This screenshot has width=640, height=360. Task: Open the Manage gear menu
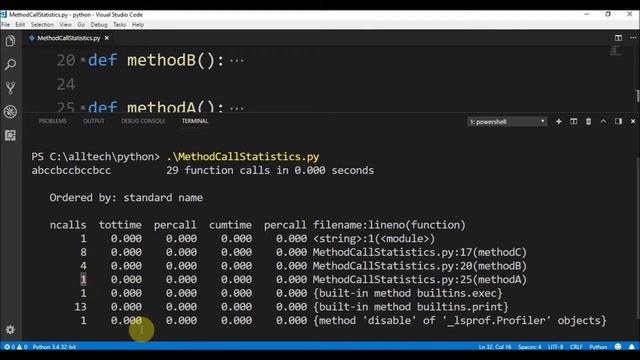[x=10, y=329]
